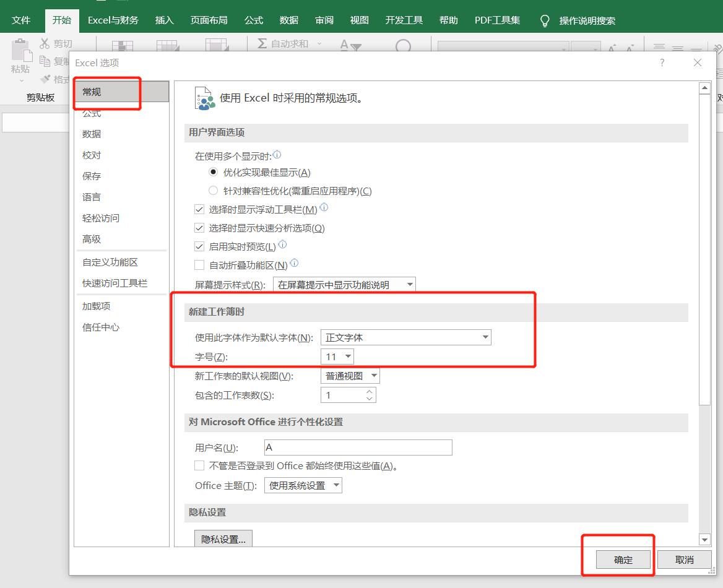
Task: Click the lightbulb 操作说明搜索 icon
Action: (x=544, y=20)
